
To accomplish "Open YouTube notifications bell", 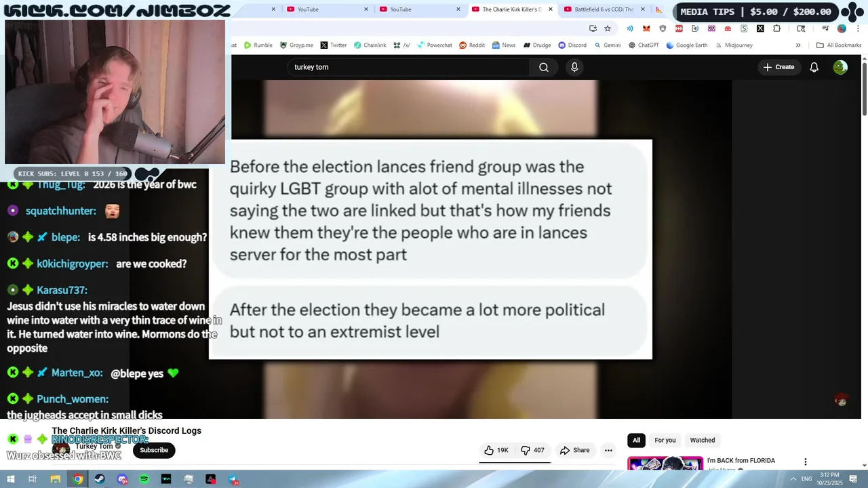I will point(814,67).
